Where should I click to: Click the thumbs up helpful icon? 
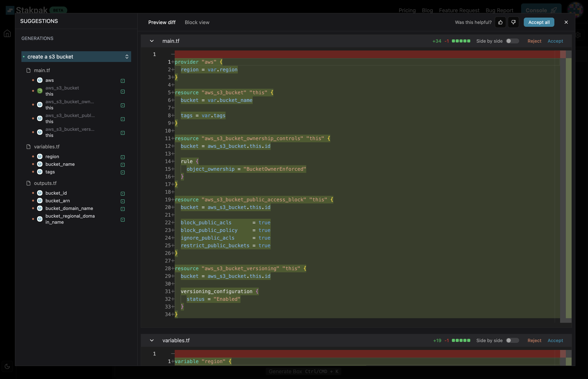(500, 22)
